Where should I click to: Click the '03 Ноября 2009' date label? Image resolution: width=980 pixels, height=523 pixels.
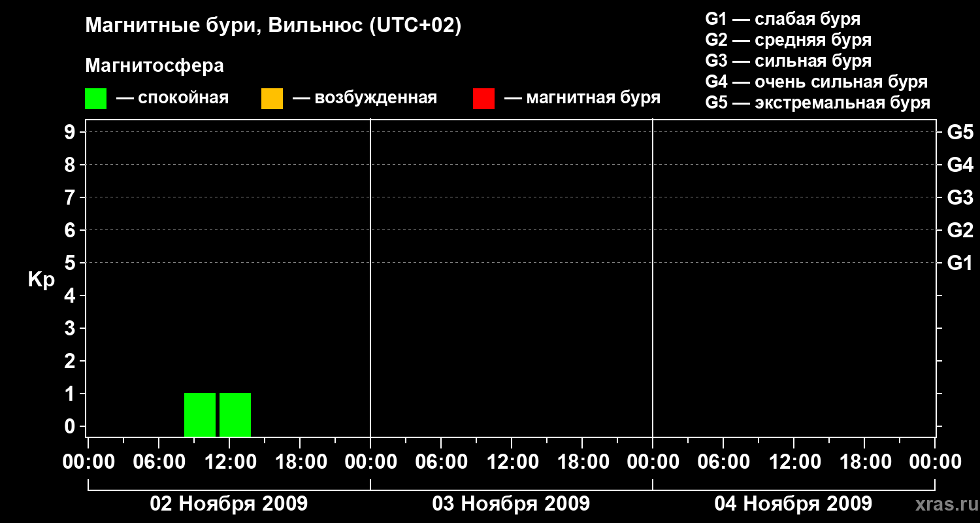point(511,503)
